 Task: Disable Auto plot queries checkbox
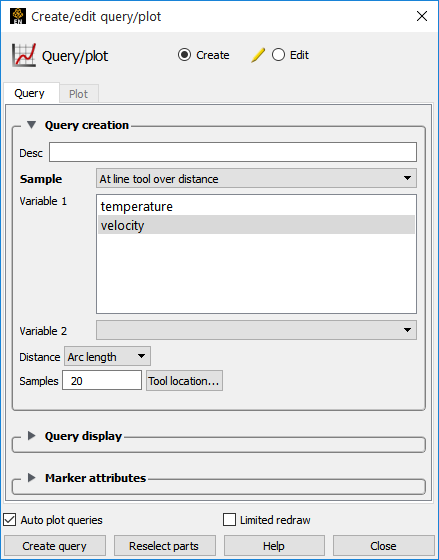(10, 520)
